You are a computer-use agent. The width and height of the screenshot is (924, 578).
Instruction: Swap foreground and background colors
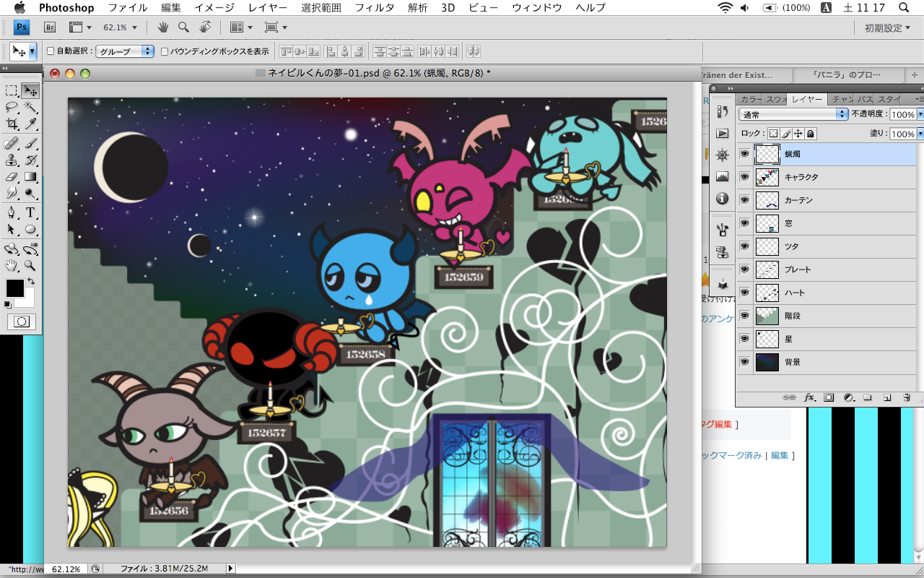[x=30, y=281]
